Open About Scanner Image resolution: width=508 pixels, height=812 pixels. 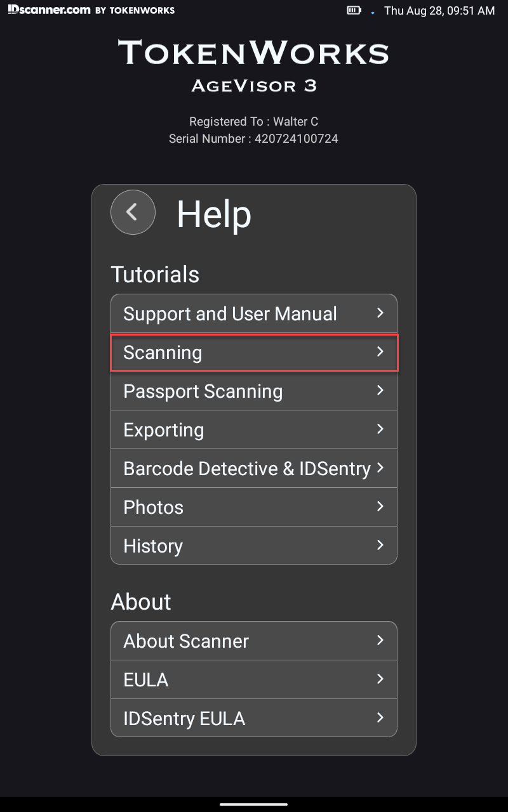[x=254, y=641]
